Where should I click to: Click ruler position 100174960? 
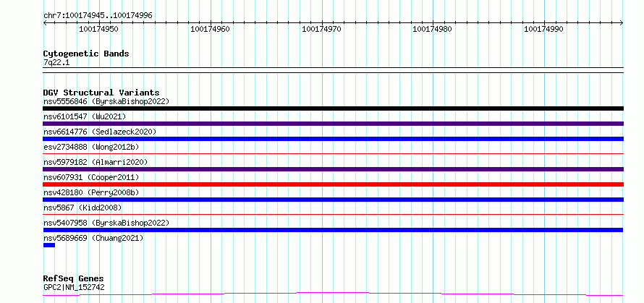(210, 29)
